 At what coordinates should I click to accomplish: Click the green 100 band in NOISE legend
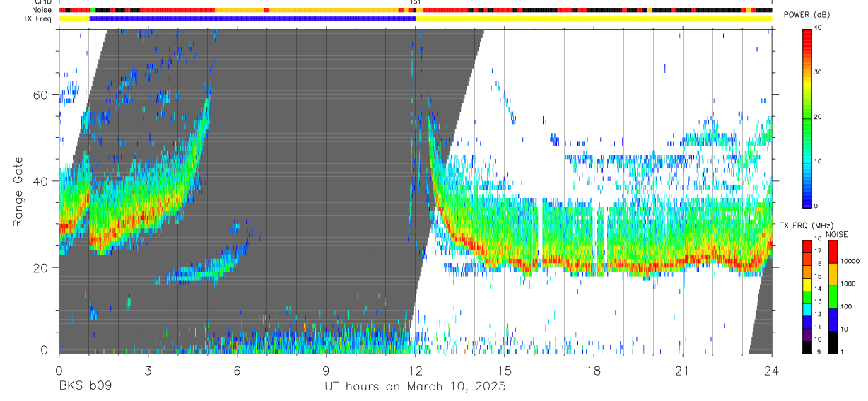(833, 297)
